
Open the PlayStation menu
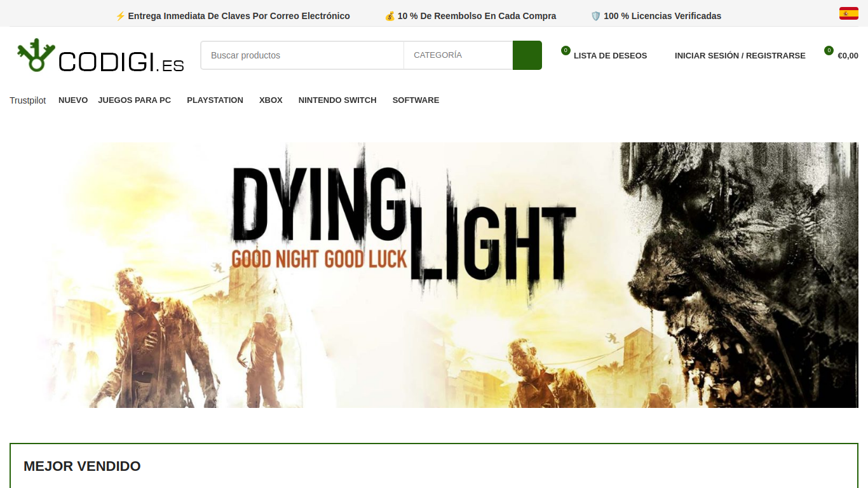pos(215,100)
